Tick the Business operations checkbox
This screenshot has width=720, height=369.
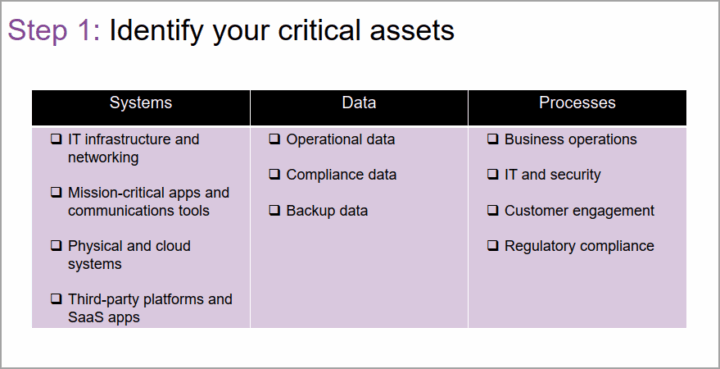point(493,139)
